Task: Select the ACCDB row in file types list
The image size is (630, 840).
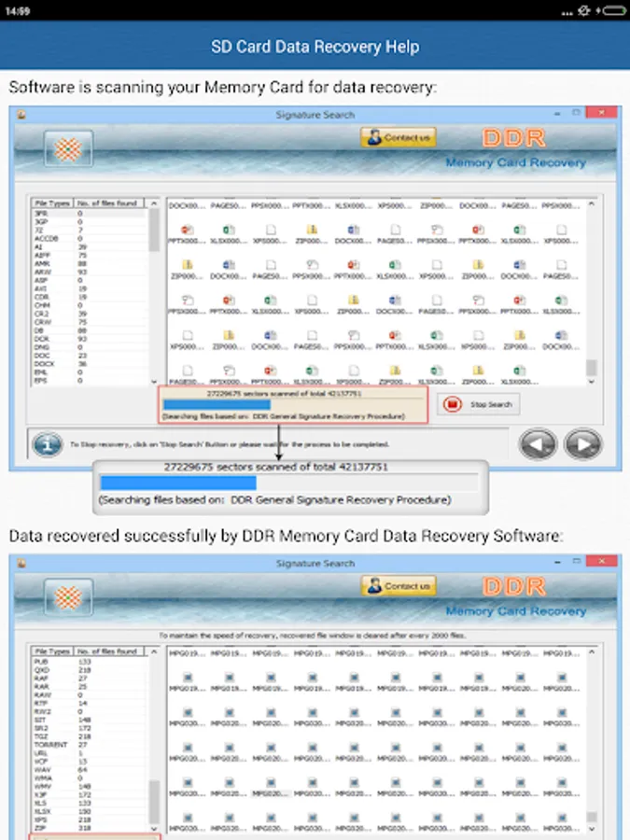Action: tap(89, 238)
